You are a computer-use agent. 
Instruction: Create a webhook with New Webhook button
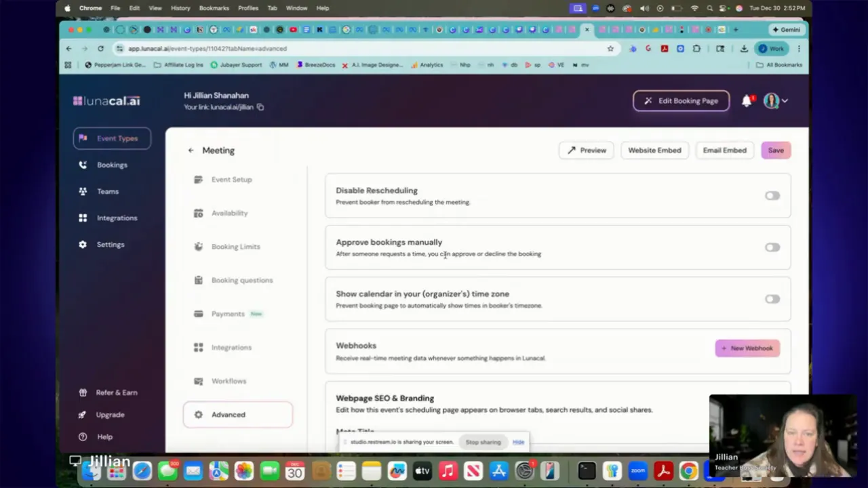(x=747, y=348)
